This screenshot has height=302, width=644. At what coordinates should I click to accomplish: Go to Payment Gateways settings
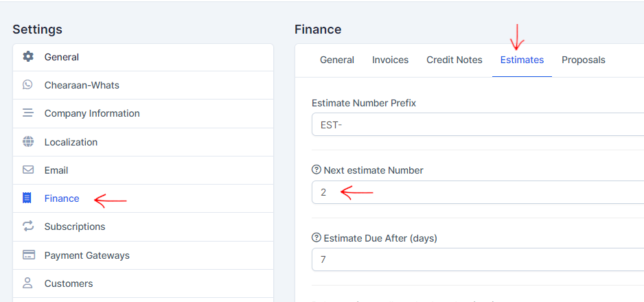point(87,255)
